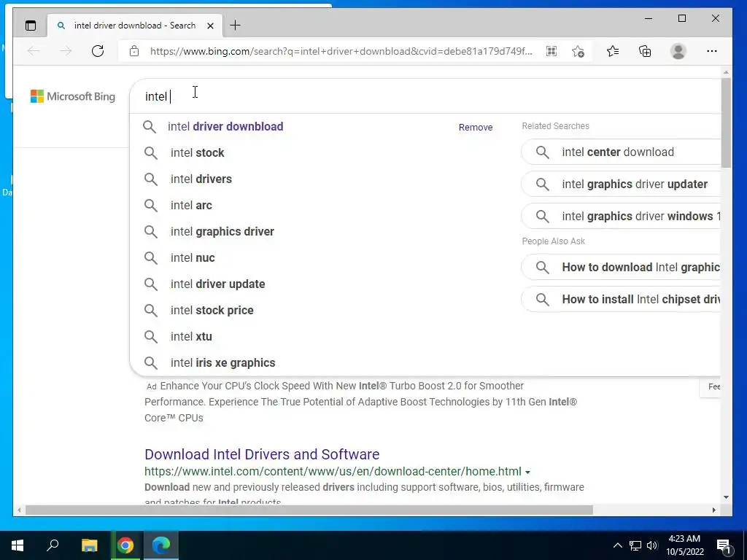The image size is (747, 560).
Task: Open related search intel graphics driver windows
Action: (621, 216)
